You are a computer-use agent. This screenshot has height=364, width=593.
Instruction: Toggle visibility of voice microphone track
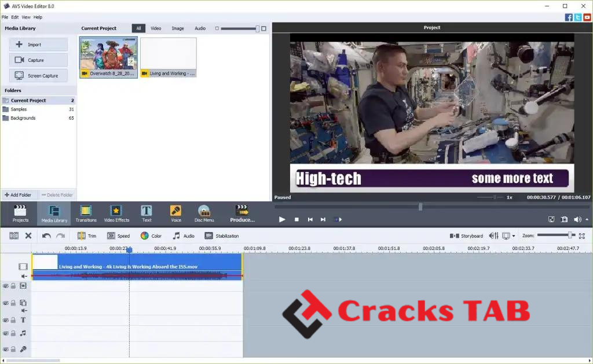(6, 350)
